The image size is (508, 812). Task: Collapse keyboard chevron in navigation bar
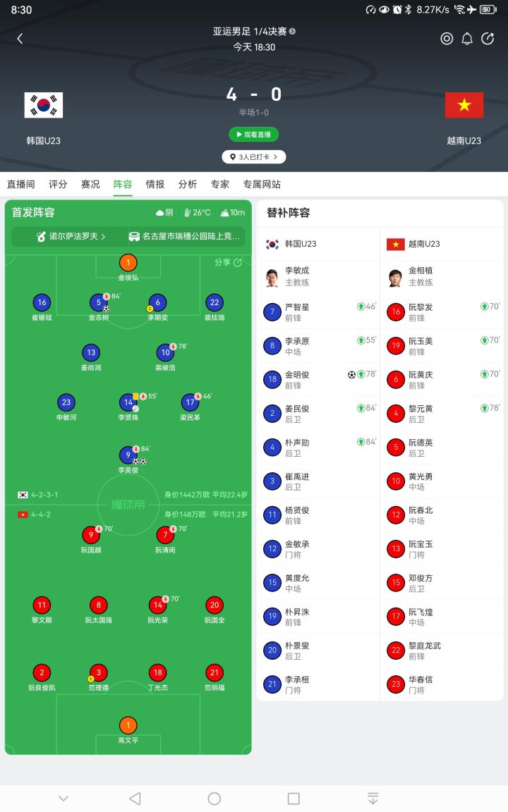coord(64,799)
